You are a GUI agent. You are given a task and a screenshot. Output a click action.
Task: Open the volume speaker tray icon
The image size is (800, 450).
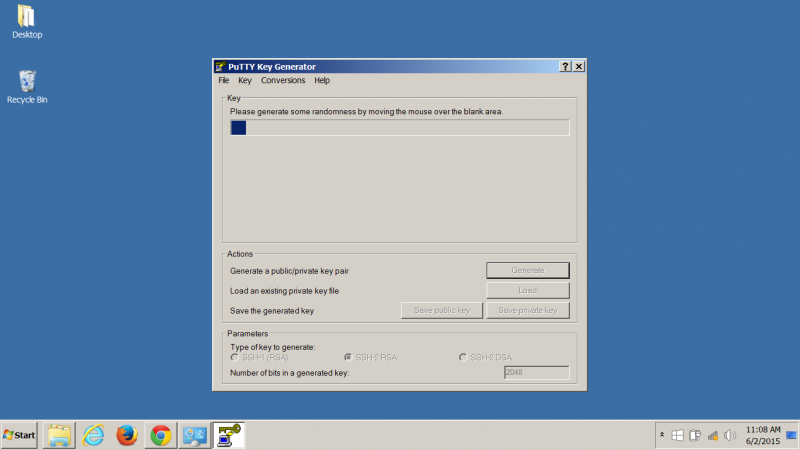pos(730,435)
